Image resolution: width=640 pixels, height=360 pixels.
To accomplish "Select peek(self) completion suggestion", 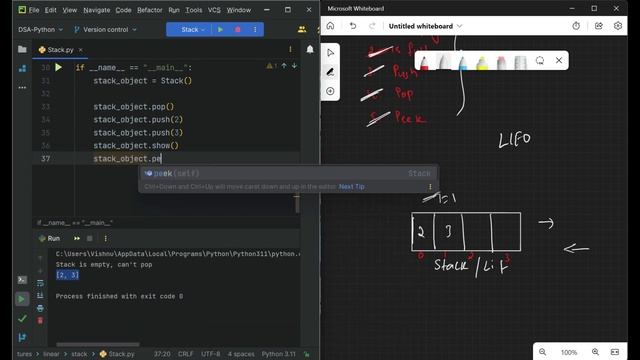I will (289, 173).
